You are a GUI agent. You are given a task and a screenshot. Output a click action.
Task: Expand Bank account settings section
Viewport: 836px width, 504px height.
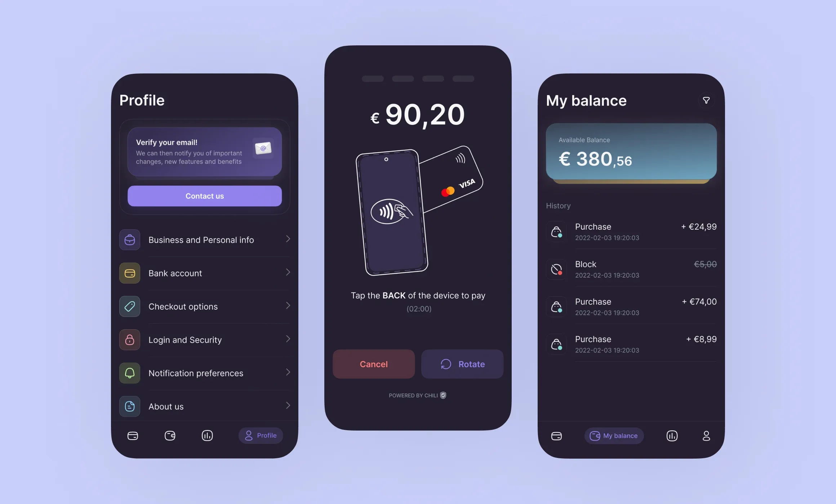[205, 273]
